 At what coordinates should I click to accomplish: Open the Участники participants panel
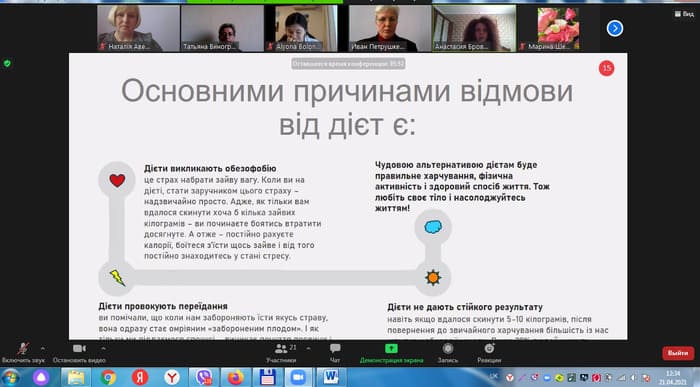click(x=281, y=353)
